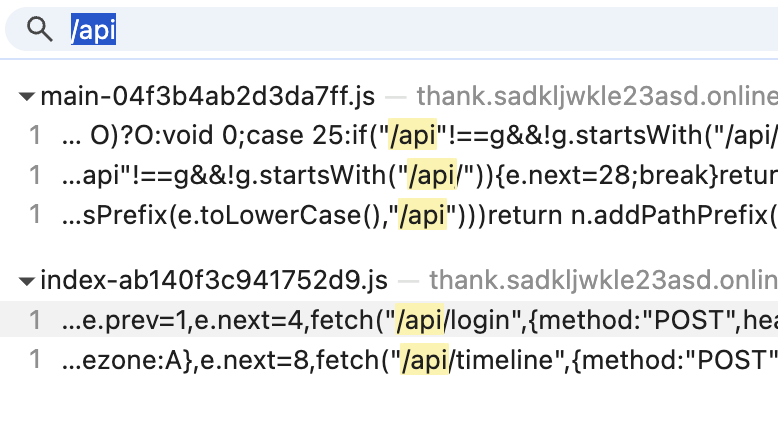Select the index-ab140f3c941752d9.js file name

pos(214,280)
